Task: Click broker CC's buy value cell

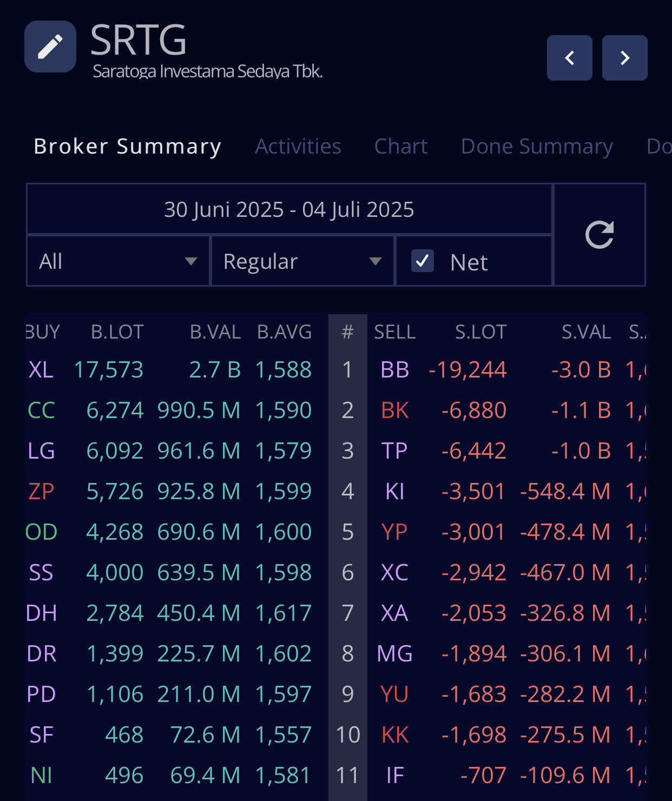Action: (199, 411)
